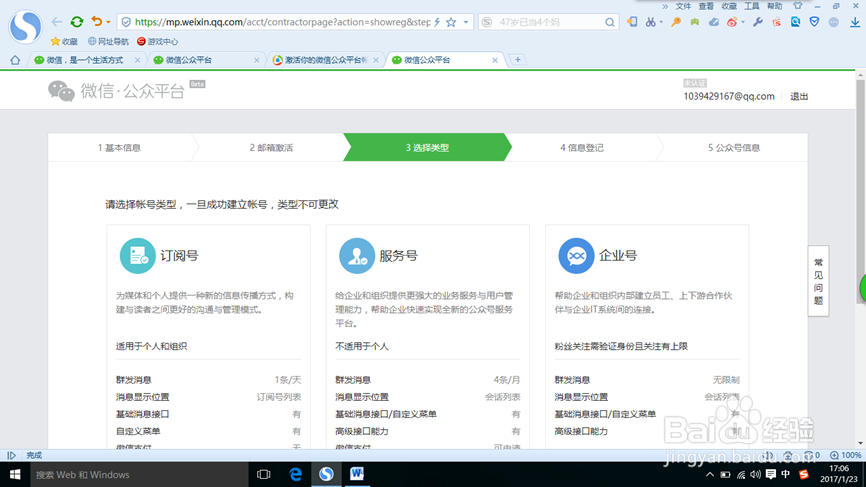The width and height of the screenshot is (866, 487).
Task: Open the 文件 menu
Action: point(683,6)
